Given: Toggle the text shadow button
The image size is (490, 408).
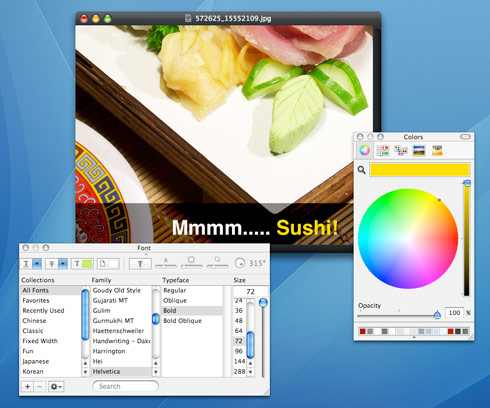Looking at the screenshot, I should click(x=140, y=264).
